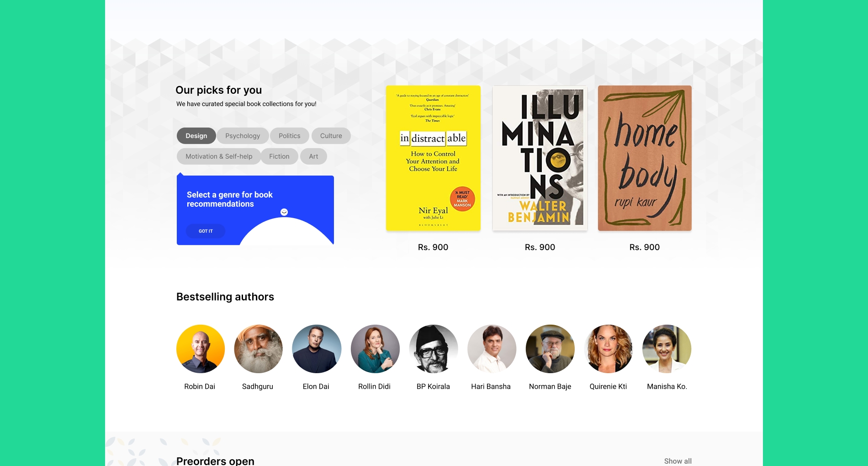Screen dimensions: 868x466
Task: Open the Indistractable book cover
Action: point(433,158)
